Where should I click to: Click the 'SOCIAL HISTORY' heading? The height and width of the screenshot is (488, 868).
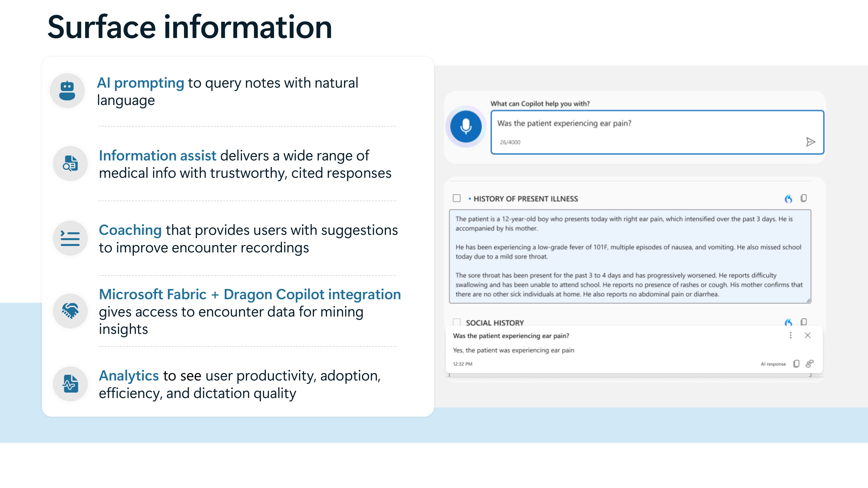click(495, 323)
